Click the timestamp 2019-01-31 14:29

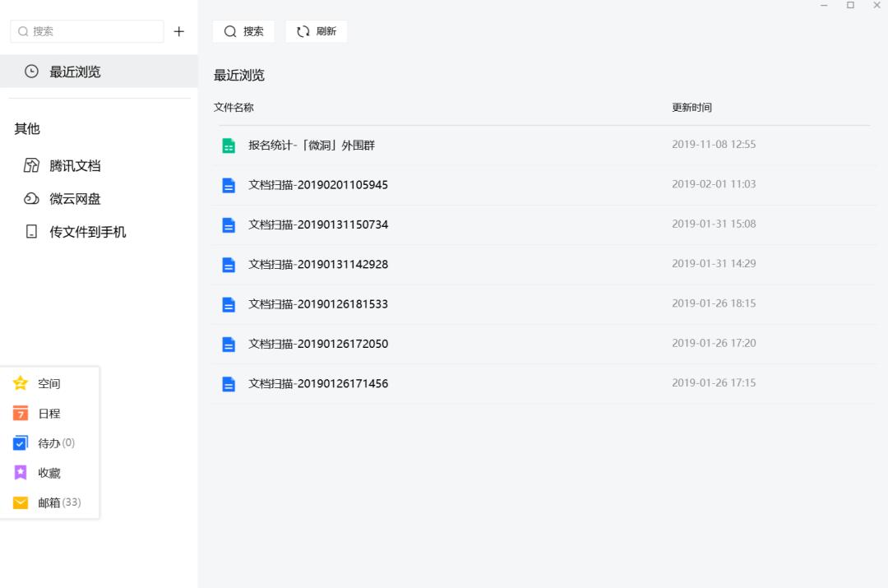tap(714, 263)
